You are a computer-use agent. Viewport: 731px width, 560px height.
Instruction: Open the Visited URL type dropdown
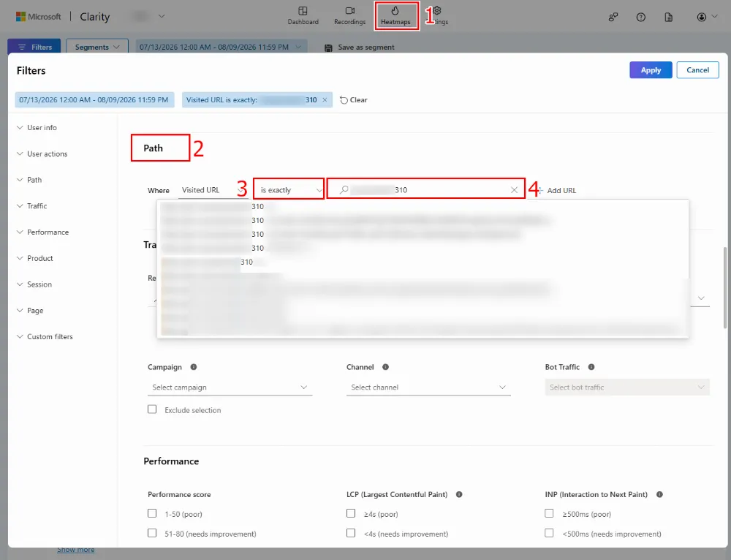pyautogui.click(x=213, y=190)
